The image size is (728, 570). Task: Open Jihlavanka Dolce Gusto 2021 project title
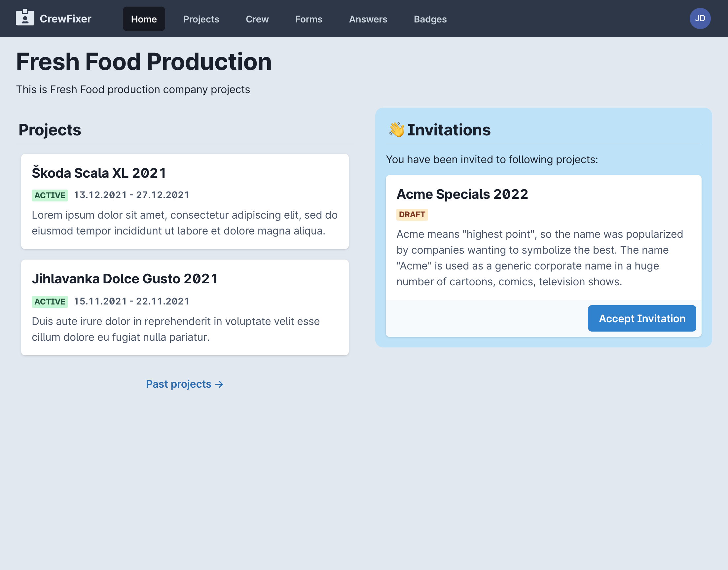(x=125, y=279)
